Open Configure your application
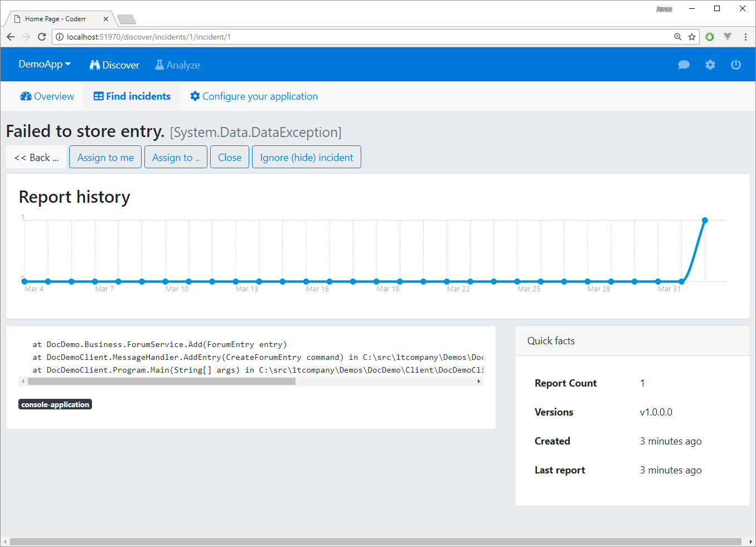Screen dimensions: 756x547 [254, 96]
